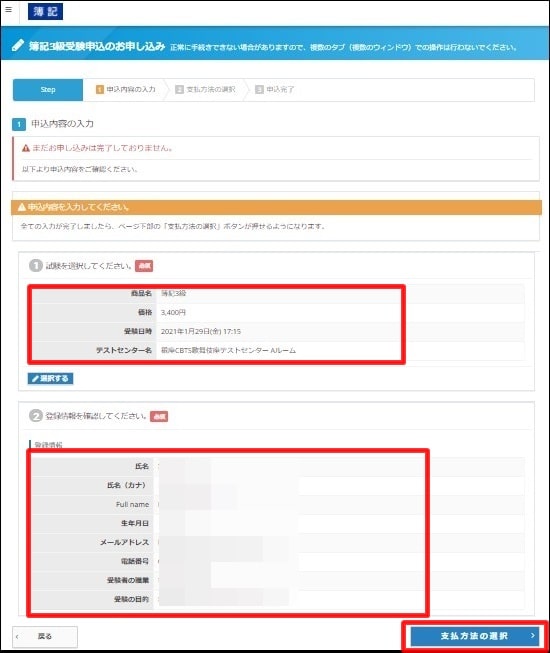Click the test center name row
The width and height of the screenshot is (550, 653).
point(278,350)
